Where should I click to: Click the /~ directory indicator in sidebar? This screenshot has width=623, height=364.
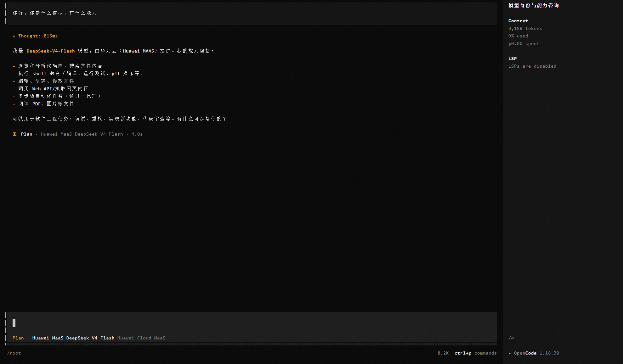point(511,338)
